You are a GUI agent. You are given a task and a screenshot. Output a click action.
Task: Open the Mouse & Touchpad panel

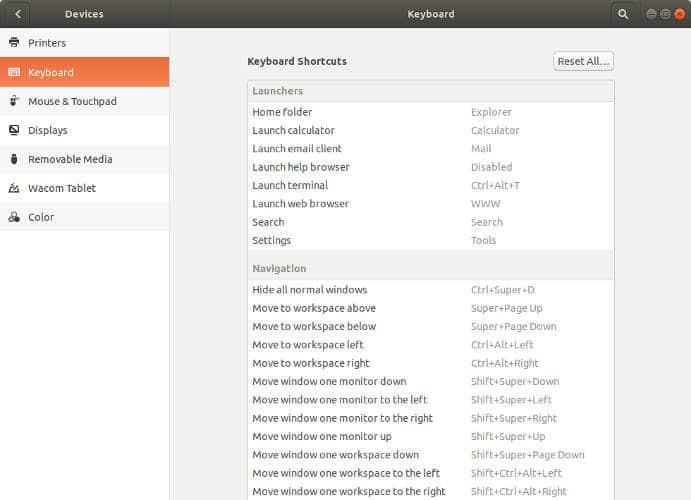click(x=72, y=101)
